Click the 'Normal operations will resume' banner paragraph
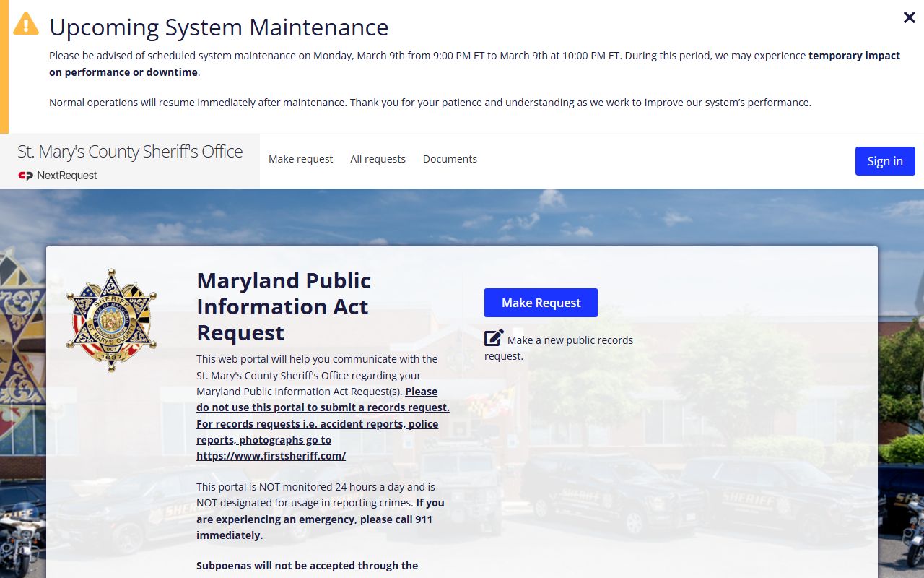The height and width of the screenshot is (578, 924). point(430,103)
